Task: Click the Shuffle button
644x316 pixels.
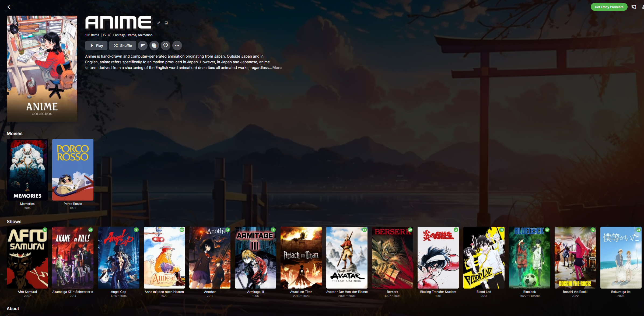Action: point(122,45)
